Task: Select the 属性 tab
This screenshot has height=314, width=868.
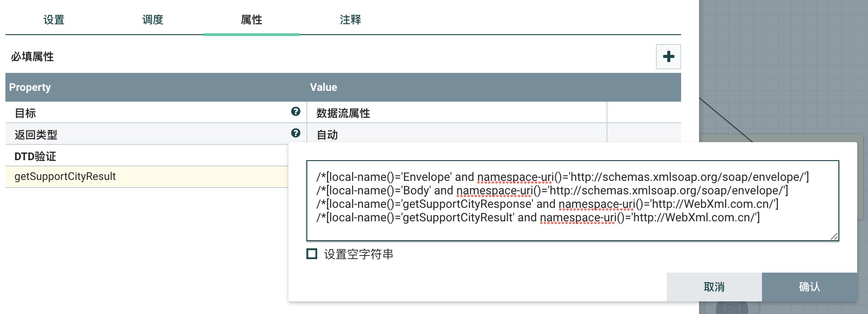Action: click(252, 20)
